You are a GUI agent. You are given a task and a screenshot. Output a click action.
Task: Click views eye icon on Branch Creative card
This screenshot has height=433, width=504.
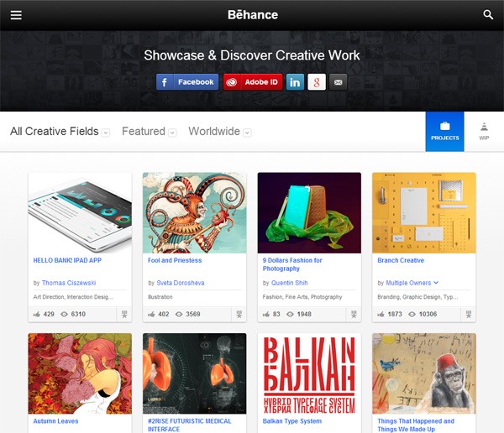pos(412,314)
